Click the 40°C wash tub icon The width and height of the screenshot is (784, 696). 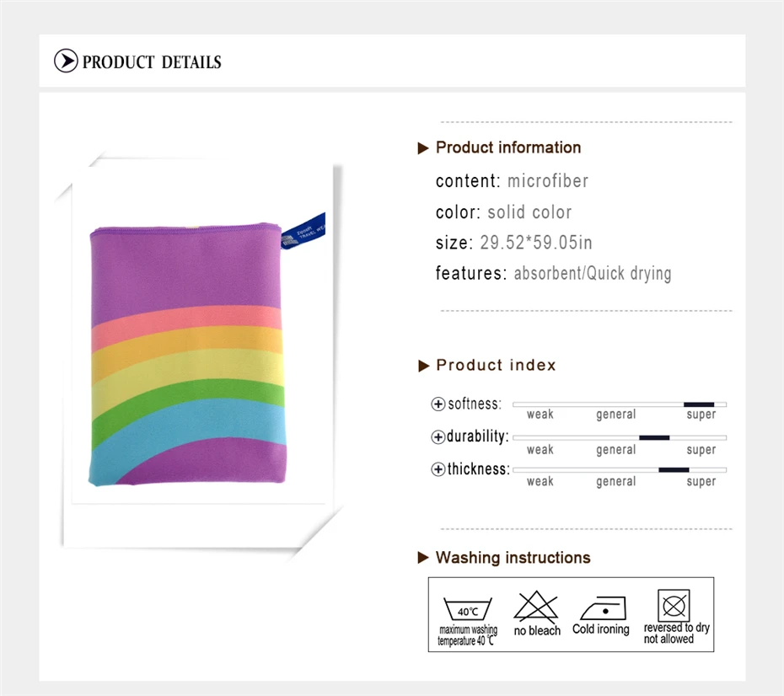pos(468,608)
